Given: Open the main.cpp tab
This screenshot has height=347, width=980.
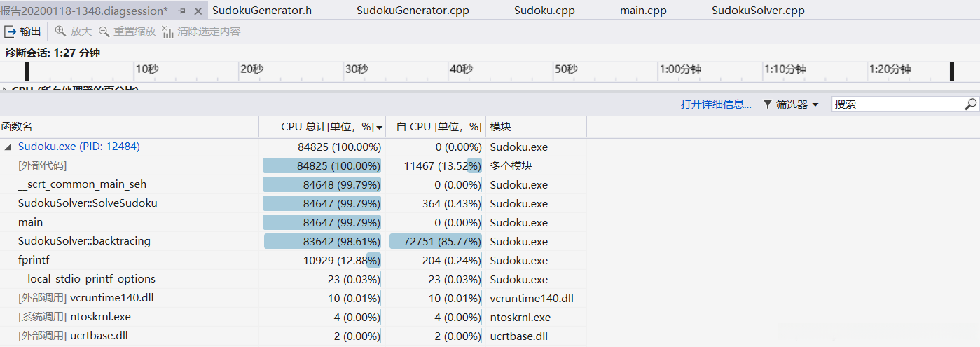Looking at the screenshot, I should [x=643, y=11].
